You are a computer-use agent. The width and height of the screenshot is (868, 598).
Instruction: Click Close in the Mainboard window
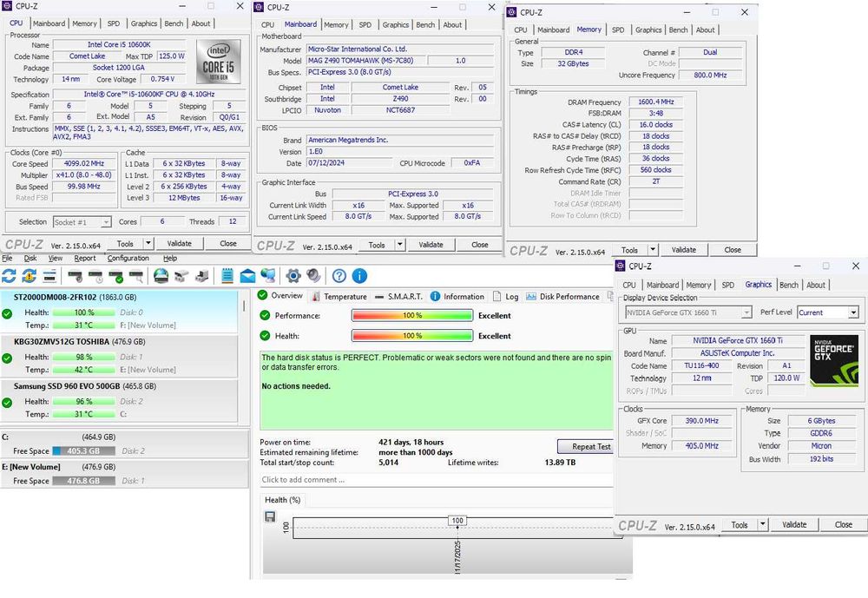[480, 244]
